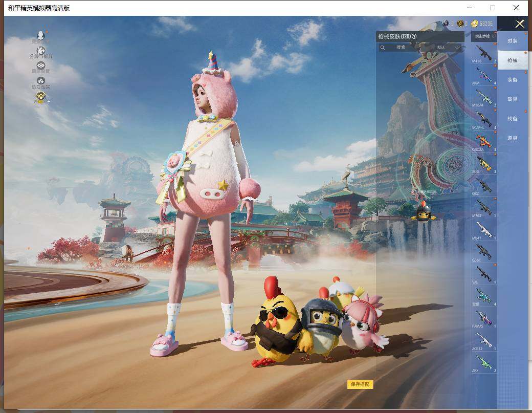The width and height of the screenshot is (532, 413).
Task: Click the SCAR-L weapon thumbnail
Action: tap(483, 119)
